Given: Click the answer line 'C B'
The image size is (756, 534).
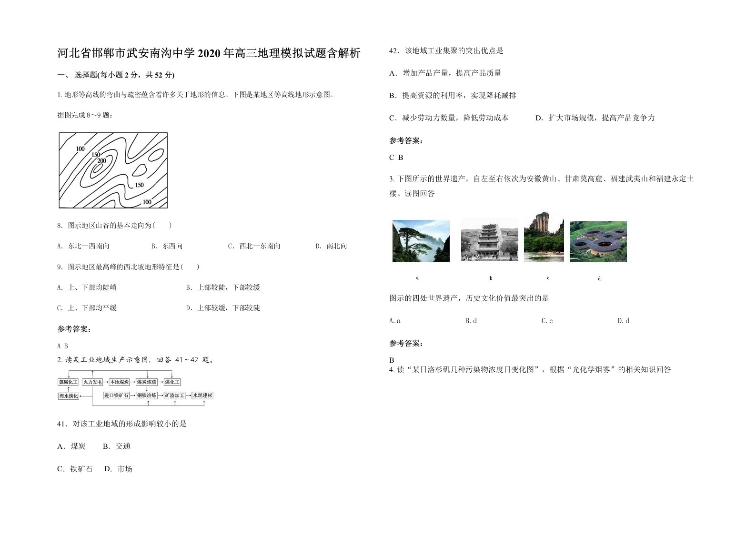Looking at the screenshot, I should (x=396, y=158).
